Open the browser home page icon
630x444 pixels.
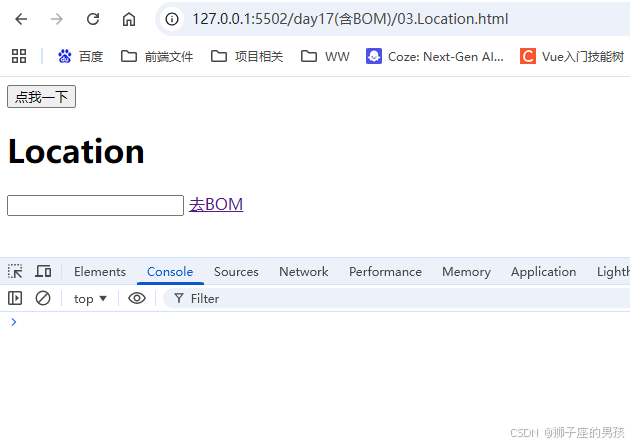click(129, 19)
